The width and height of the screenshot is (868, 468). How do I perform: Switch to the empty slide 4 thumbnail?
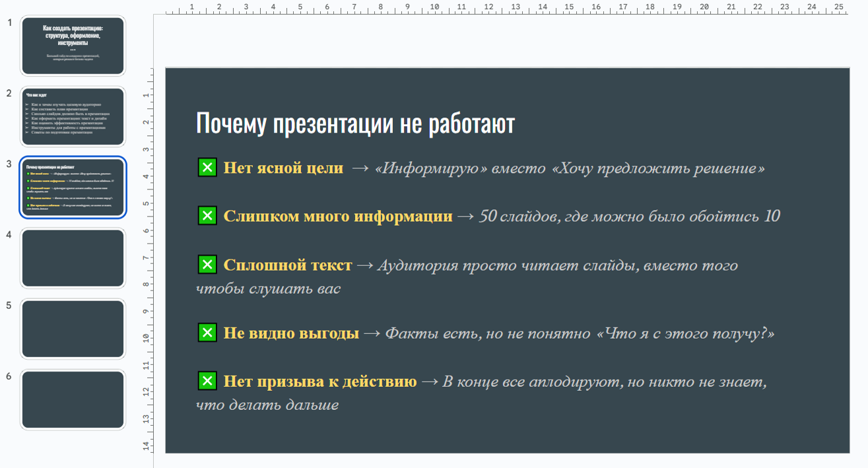73,258
